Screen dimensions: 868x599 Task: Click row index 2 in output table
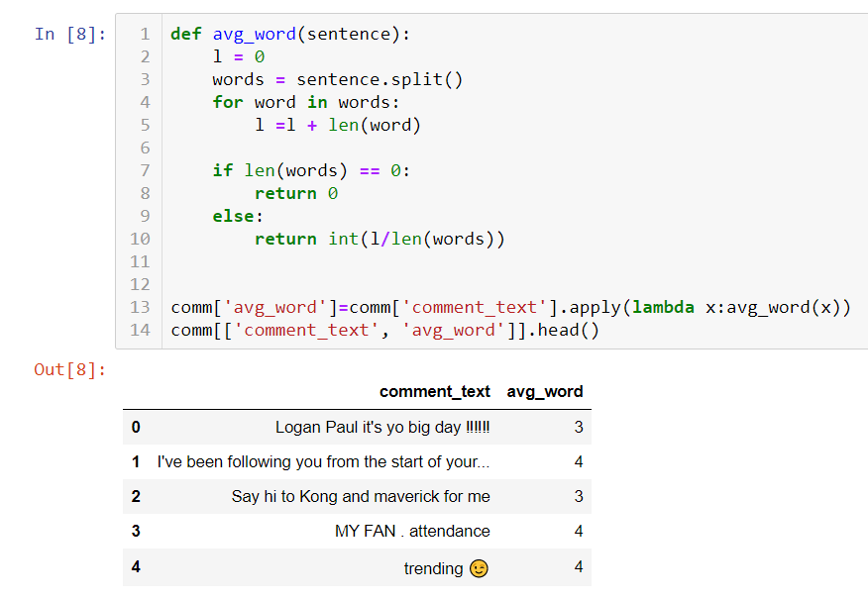point(136,496)
